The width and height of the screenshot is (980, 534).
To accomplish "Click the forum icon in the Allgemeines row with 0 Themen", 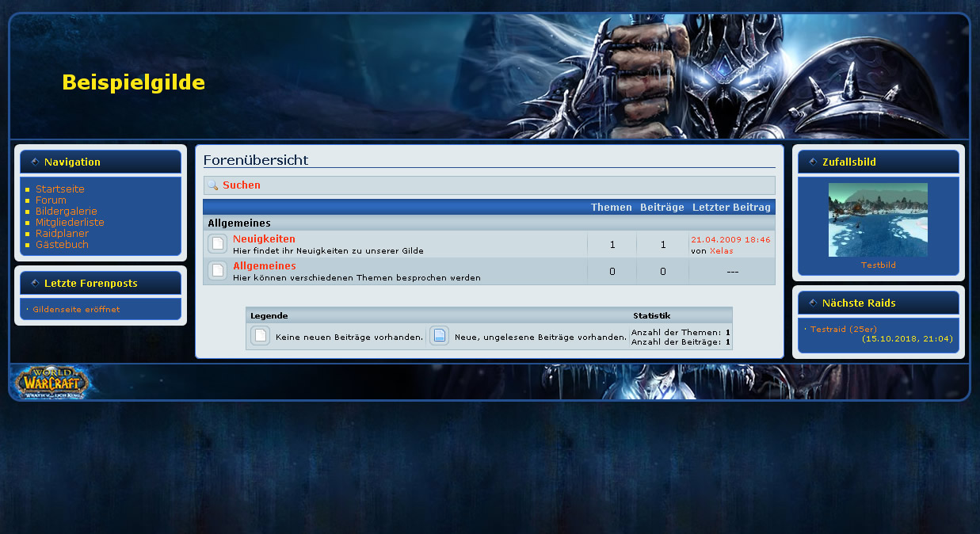I will [217, 271].
